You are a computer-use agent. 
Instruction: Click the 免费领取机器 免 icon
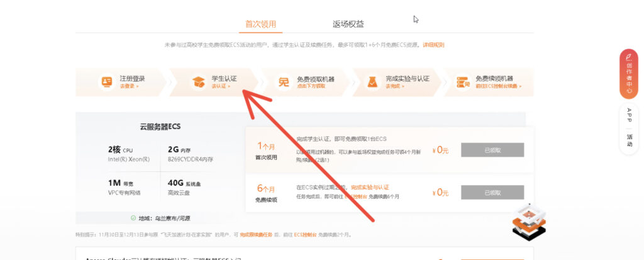(x=284, y=82)
